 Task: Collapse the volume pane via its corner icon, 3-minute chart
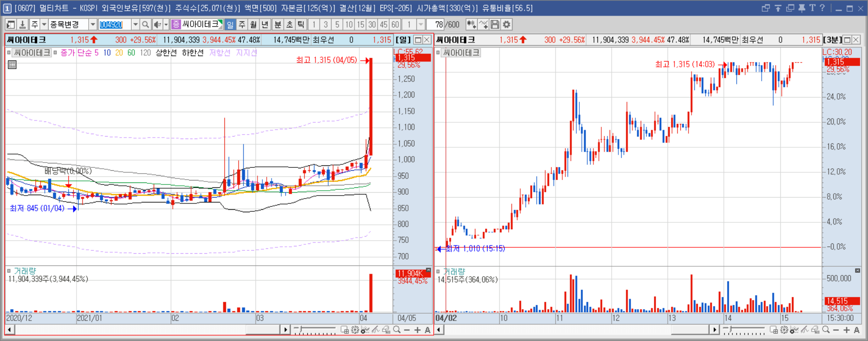[x=858, y=270]
